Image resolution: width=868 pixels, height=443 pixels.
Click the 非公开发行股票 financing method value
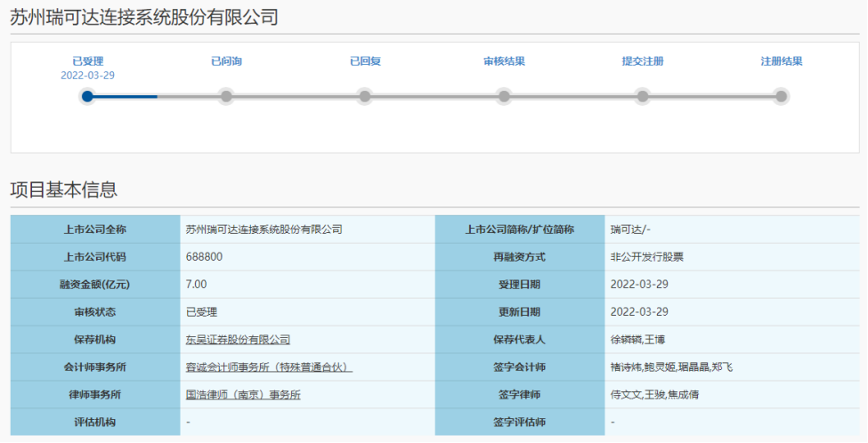[646, 257]
